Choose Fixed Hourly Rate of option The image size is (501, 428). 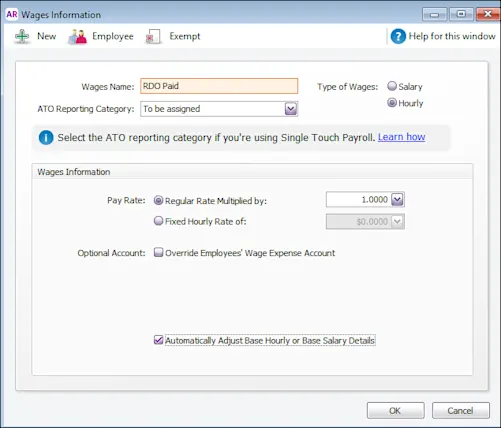(158, 221)
